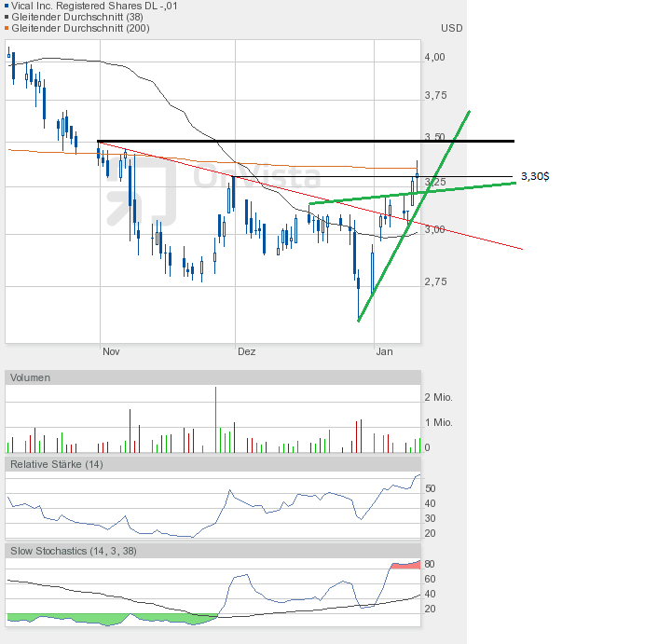Select the 'Jan' month marker on time axis
The width and height of the screenshot is (658, 644).
(x=384, y=351)
